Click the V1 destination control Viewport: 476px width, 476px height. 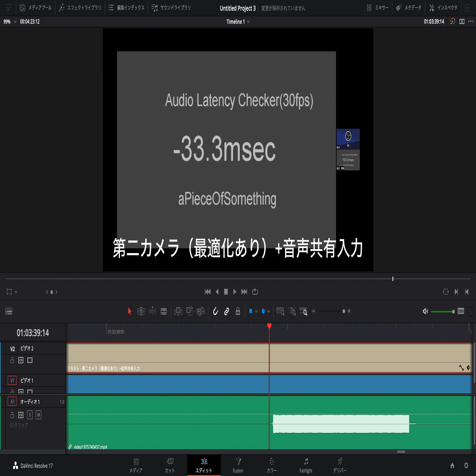tap(12, 380)
